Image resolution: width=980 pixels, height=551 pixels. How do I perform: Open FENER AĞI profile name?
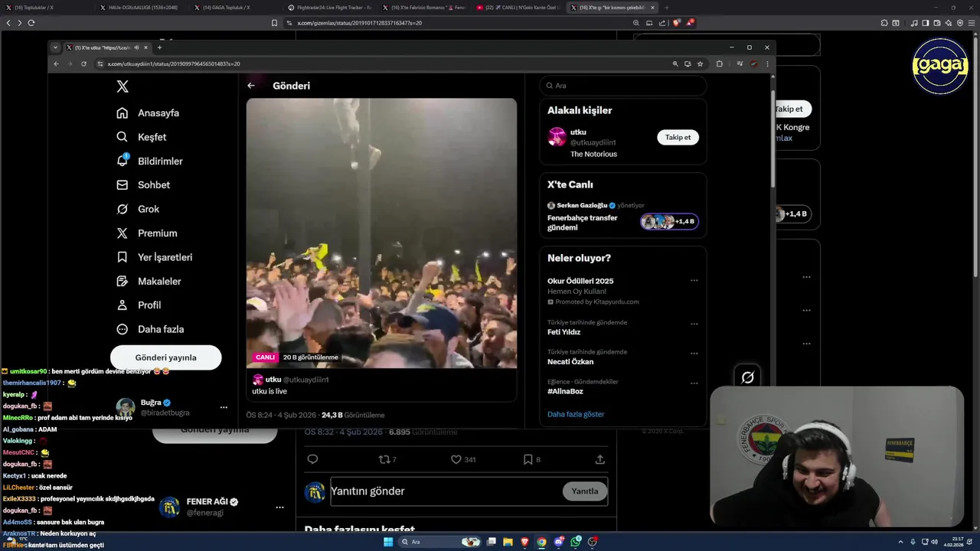(x=207, y=502)
